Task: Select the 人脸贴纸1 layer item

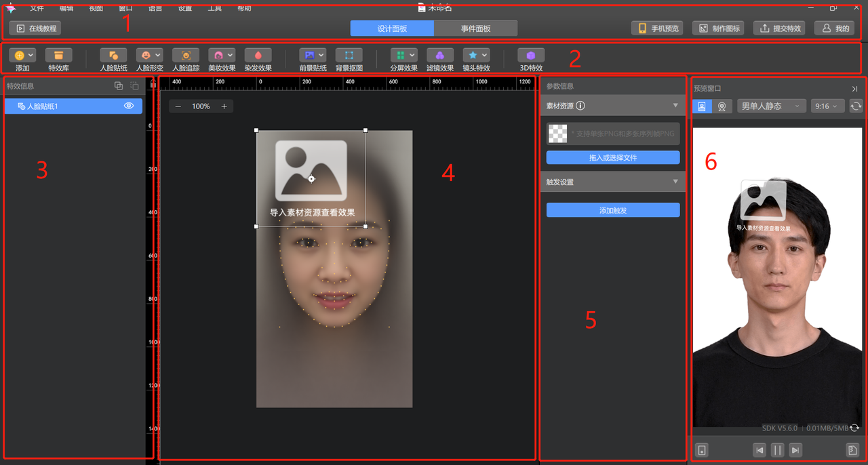Action: (x=68, y=106)
